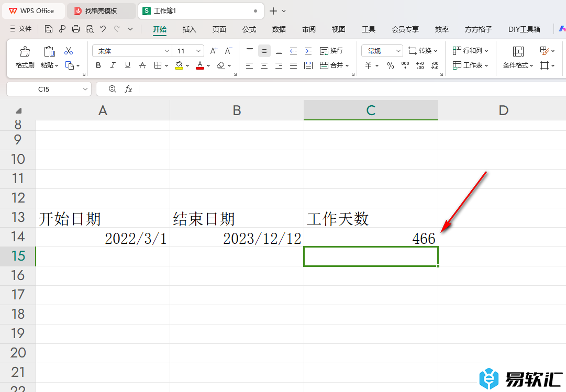Apply strikethrough formatting

[x=142, y=65]
